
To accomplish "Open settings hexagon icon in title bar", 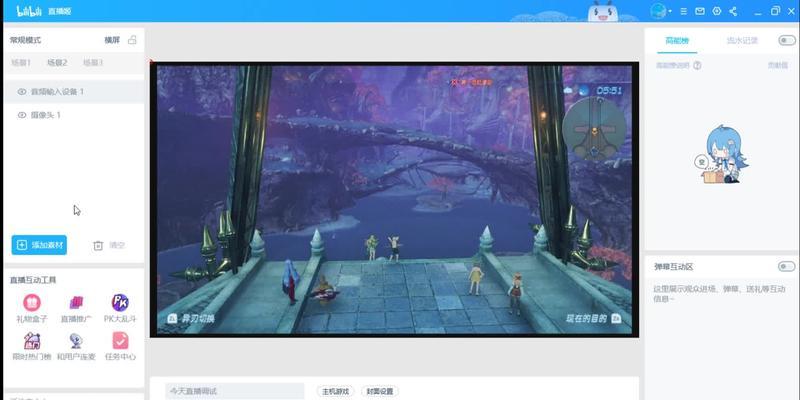I will tap(717, 11).
